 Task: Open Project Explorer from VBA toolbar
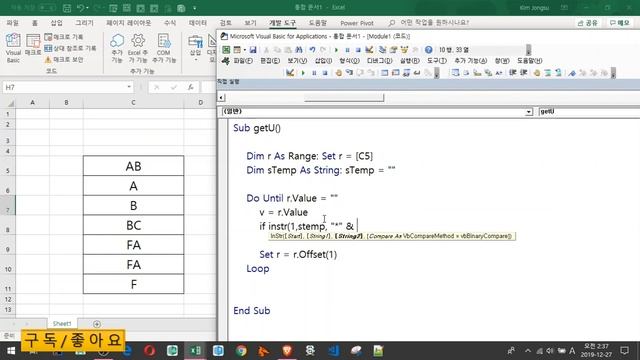click(x=382, y=50)
